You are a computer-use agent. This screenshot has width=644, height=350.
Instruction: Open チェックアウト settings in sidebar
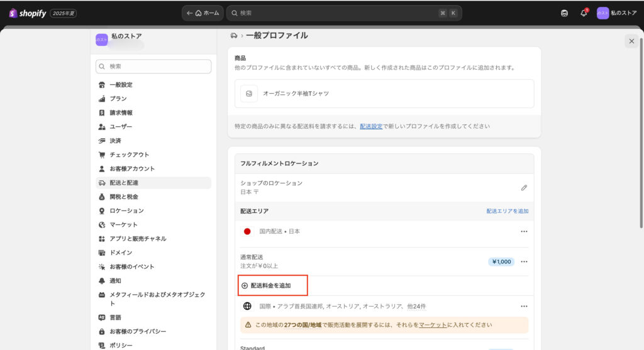(129, 155)
